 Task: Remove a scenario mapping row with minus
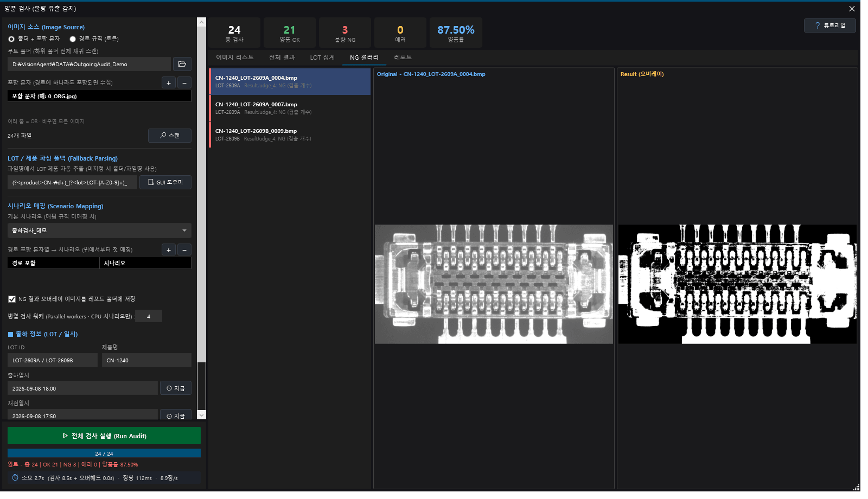[x=184, y=250]
